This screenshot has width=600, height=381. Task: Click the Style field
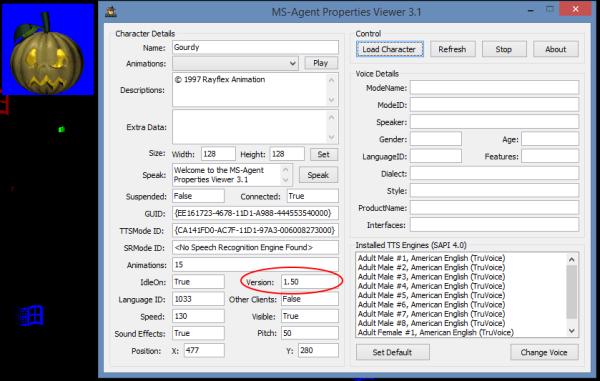pos(494,190)
